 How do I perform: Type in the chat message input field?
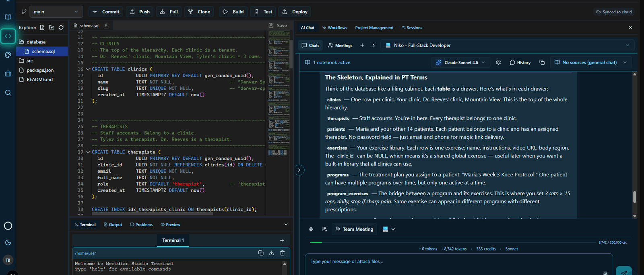459,265
